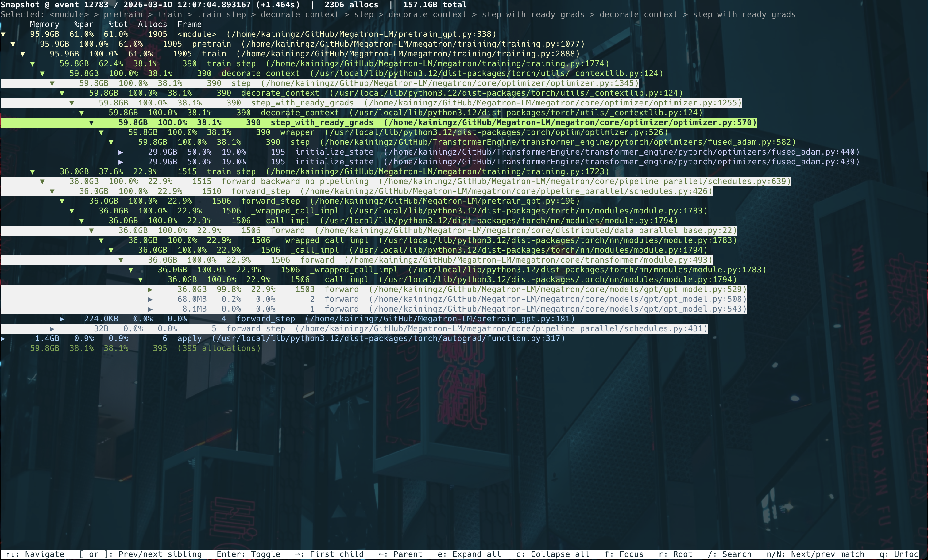Collapse train_step training.py:1723 arrow
Image resolution: width=928 pixels, height=560 pixels.
(33, 172)
